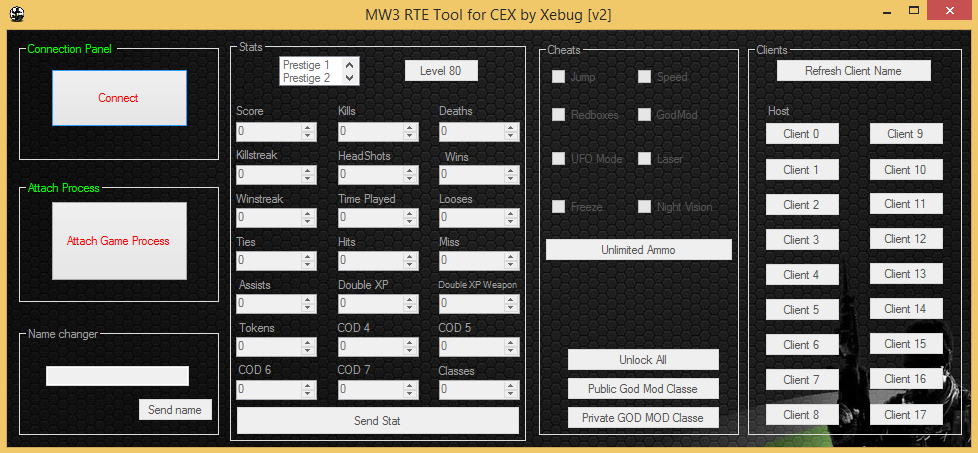Click the Score value field
The width and height of the screenshot is (978, 453).
tap(269, 132)
